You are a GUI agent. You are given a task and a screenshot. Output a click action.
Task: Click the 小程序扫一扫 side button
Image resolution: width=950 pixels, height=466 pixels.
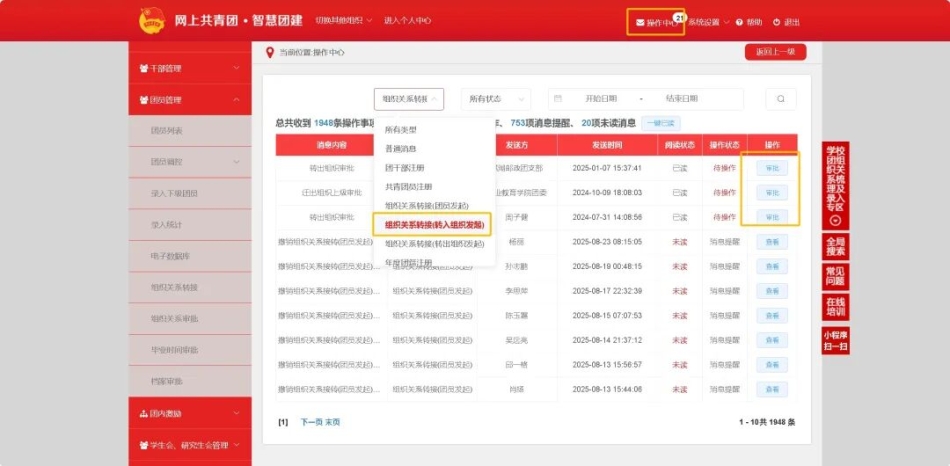(835, 340)
